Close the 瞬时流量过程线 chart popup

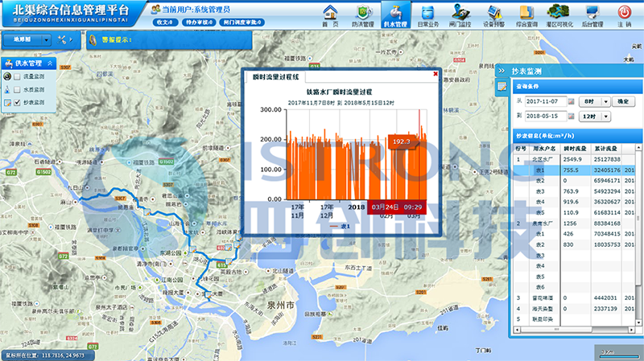(435, 75)
